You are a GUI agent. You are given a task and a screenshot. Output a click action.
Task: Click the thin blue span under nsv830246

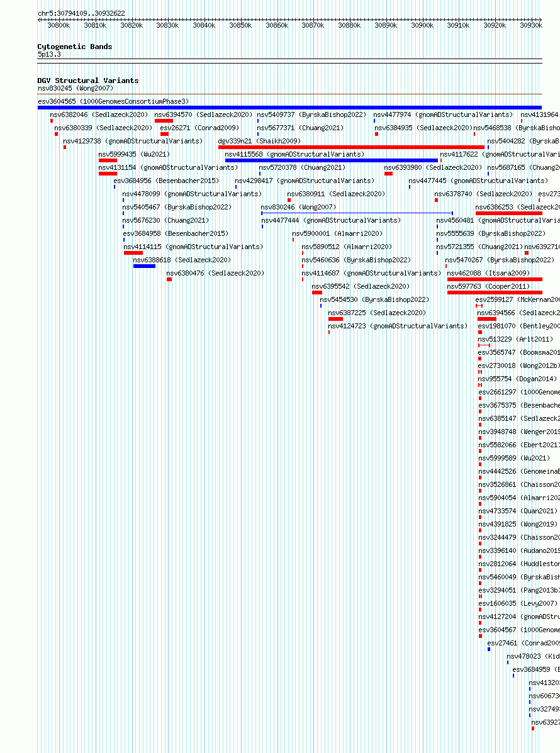[x=357, y=213]
